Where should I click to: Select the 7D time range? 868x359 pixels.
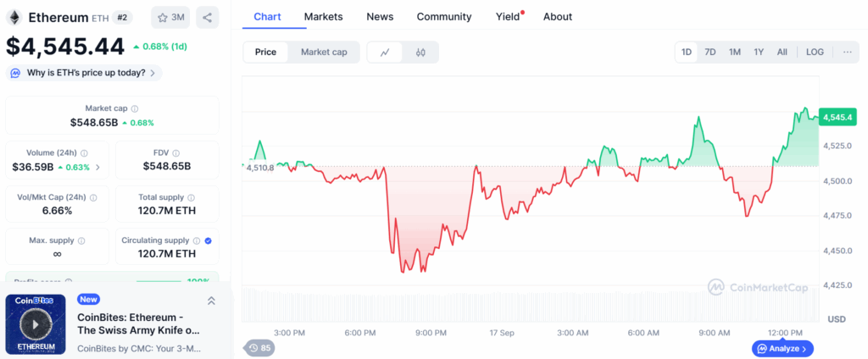710,52
